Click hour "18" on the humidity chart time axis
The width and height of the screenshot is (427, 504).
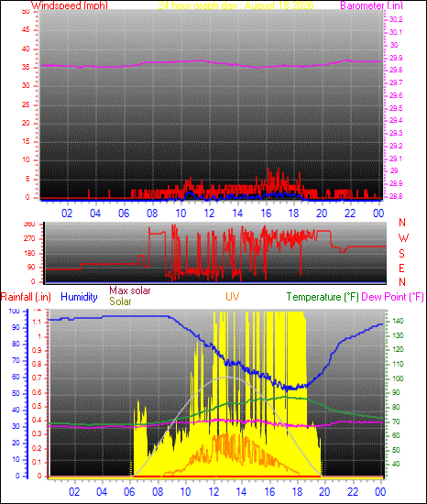tap(297, 492)
